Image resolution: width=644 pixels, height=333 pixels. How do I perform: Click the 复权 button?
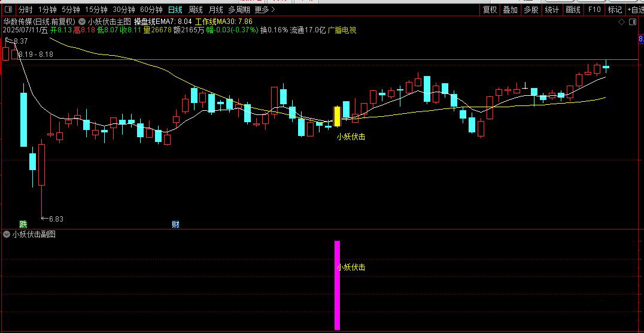coord(490,10)
